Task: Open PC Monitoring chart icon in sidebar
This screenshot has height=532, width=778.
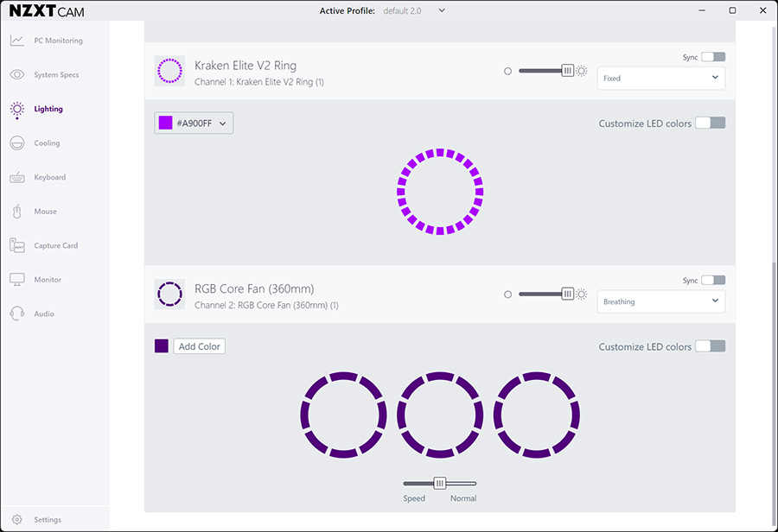Action: point(17,41)
